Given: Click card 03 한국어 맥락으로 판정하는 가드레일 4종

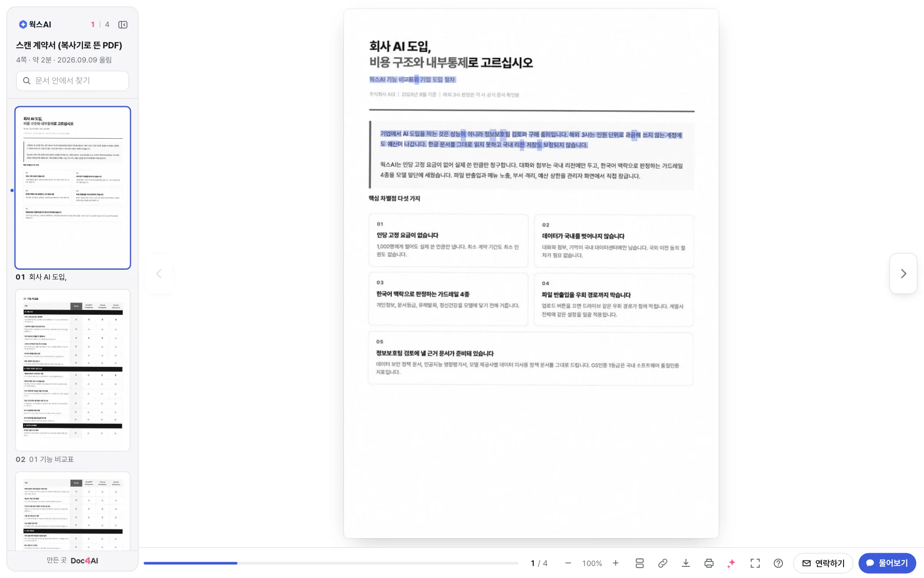Looking at the screenshot, I should tap(448, 299).
